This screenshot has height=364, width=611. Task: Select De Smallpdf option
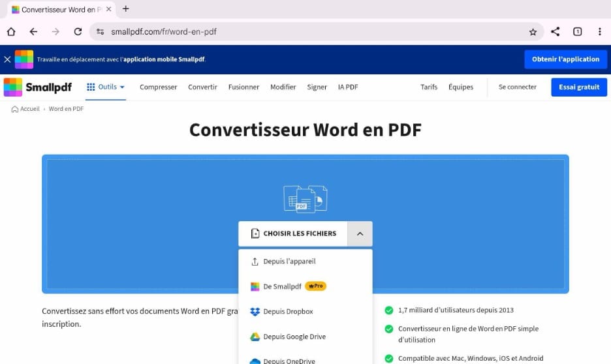305,286
